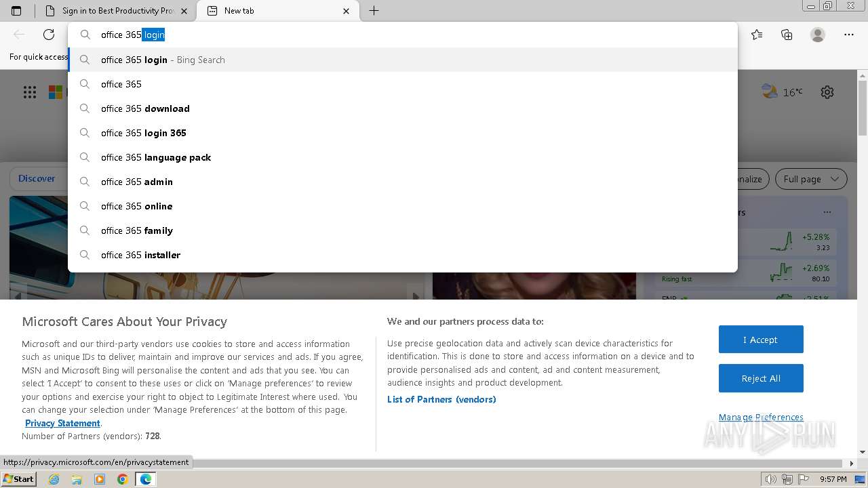The width and height of the screenshot is (868, 488).
Task: Open the app launcher grid icon
Action: point(30,92)
